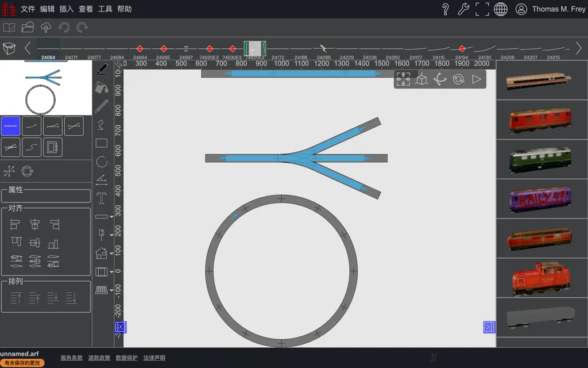588x368 pixels.
Task: Open the 数据保护 link
Action: click(127, 358)
